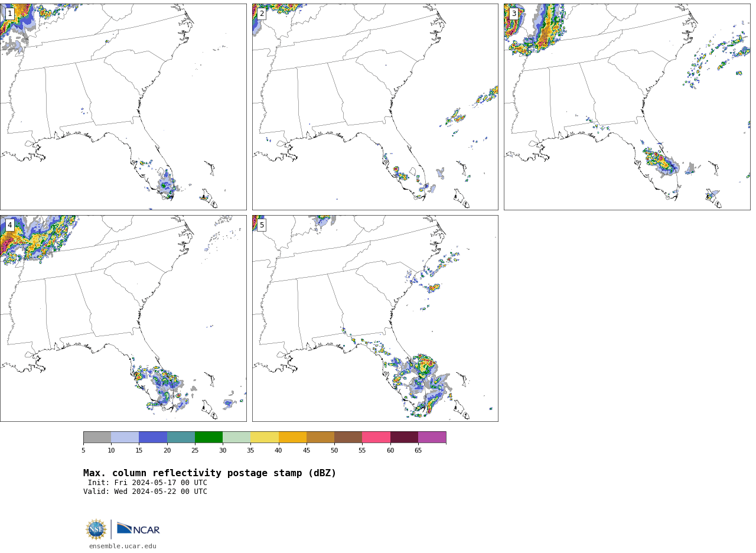Click the pink 55-60 dBZ swatch
Image resolution: width=756 pixels, height=553 pixels.
tap(376, 437)
